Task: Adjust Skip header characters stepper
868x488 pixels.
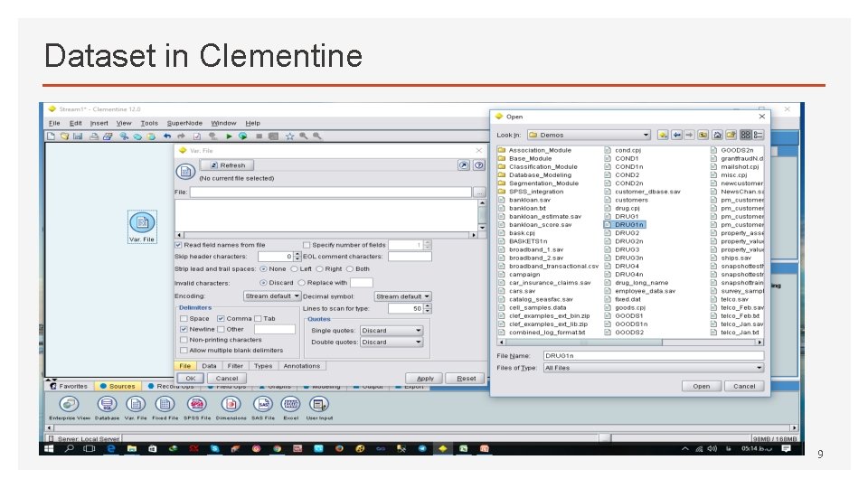Action: 297,257
